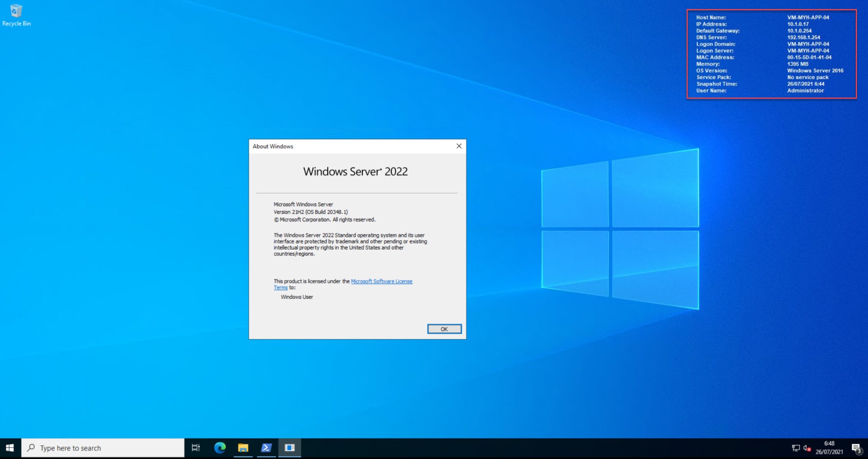Screen dimensions: 868x459
Task: Click the Start button
Action: 9,448
